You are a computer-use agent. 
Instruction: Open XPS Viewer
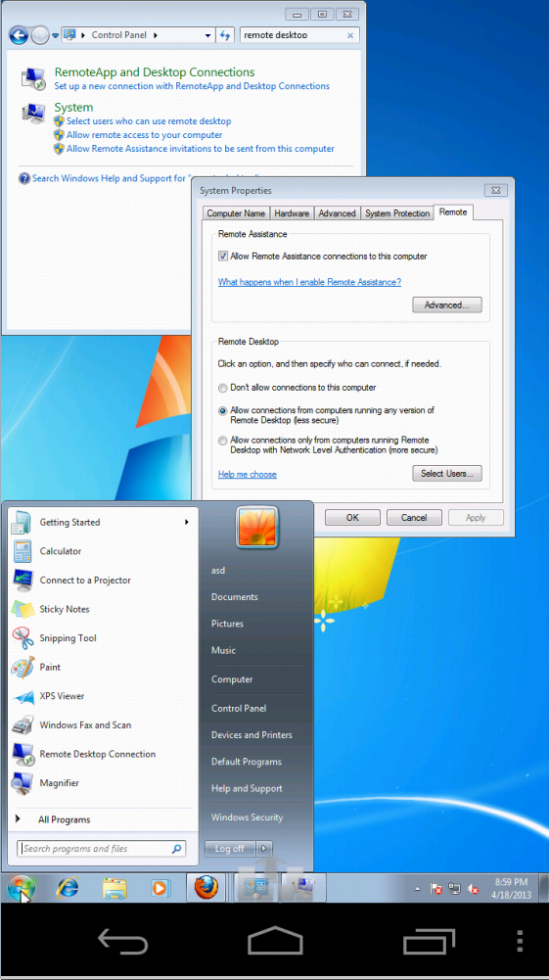[101, 696]
